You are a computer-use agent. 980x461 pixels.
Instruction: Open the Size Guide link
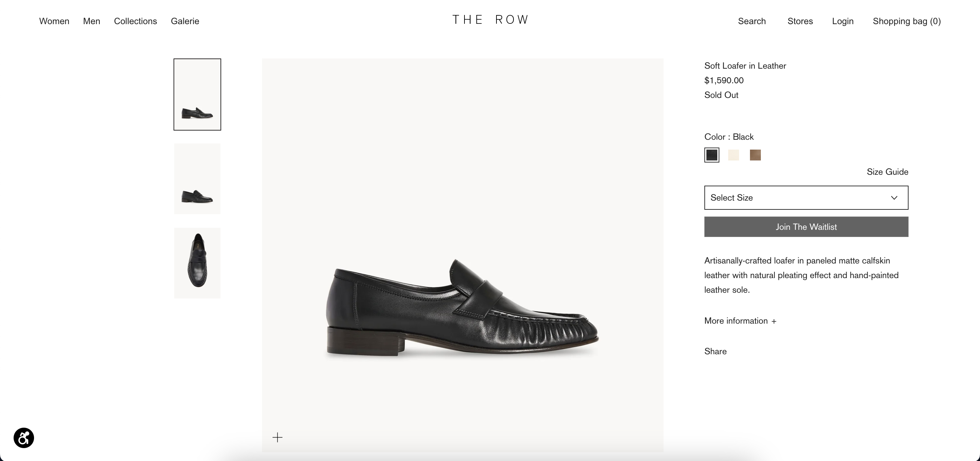click(887, 172)
